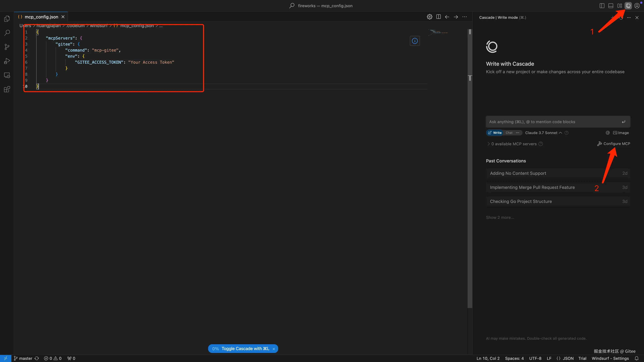
Task: Expand the 0 available MCP servers list
Action: click(x=514, y=144)
